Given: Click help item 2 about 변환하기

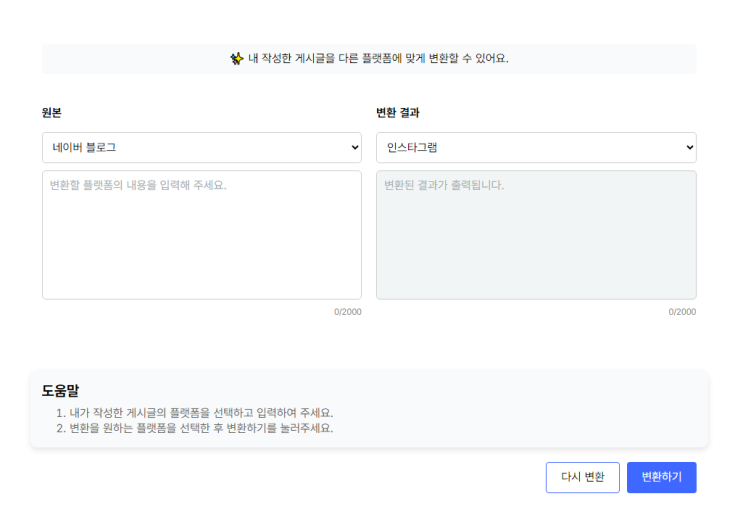Looking at the screenshot, I should (195, 428).
